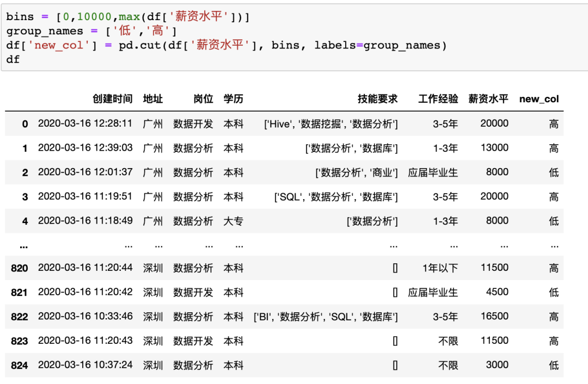This screenshot has height=384, width=588.
Task: Click timestamp '2020-03-16 12:28:11'
Action: [x=85, y=123]
